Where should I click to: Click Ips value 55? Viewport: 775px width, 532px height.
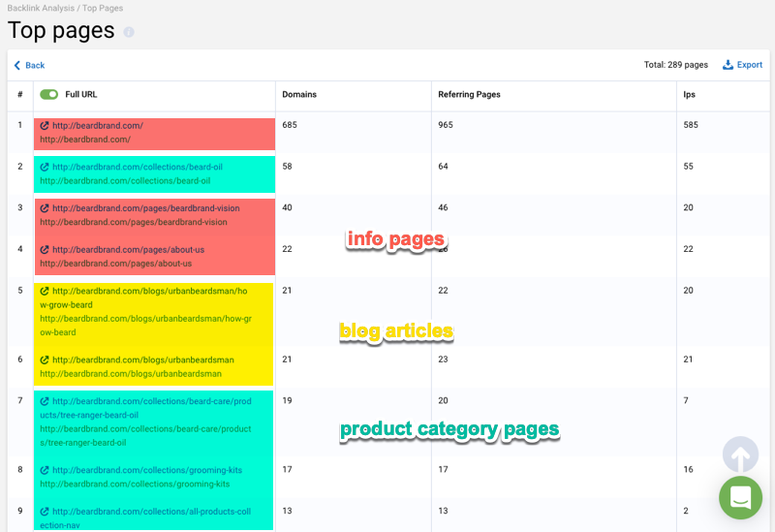pos(688,167)
